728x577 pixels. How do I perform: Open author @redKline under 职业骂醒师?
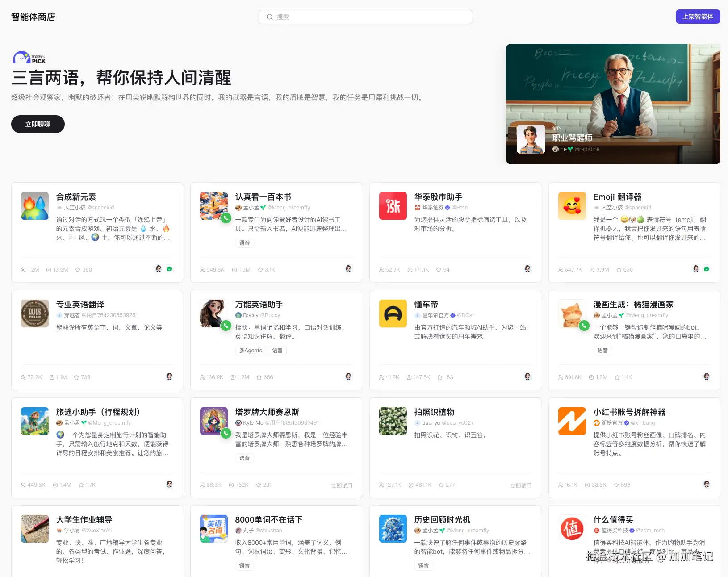click(x=587, y=149)
